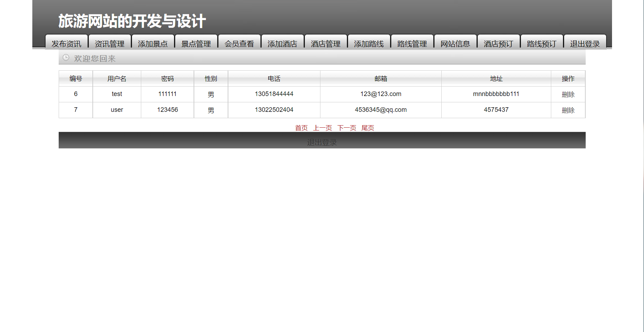This screenshot has width=644, height=332.
Task: Go to the next page with 下一页
Action: click(347, 128)
